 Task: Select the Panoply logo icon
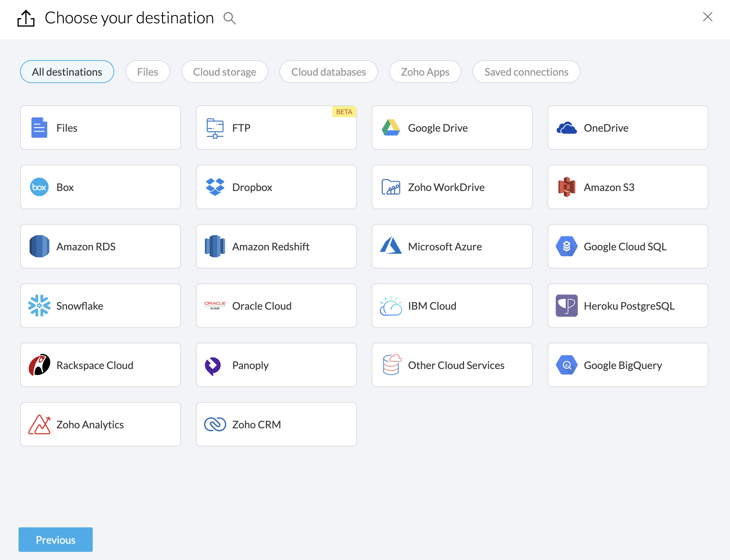point(213,365)
